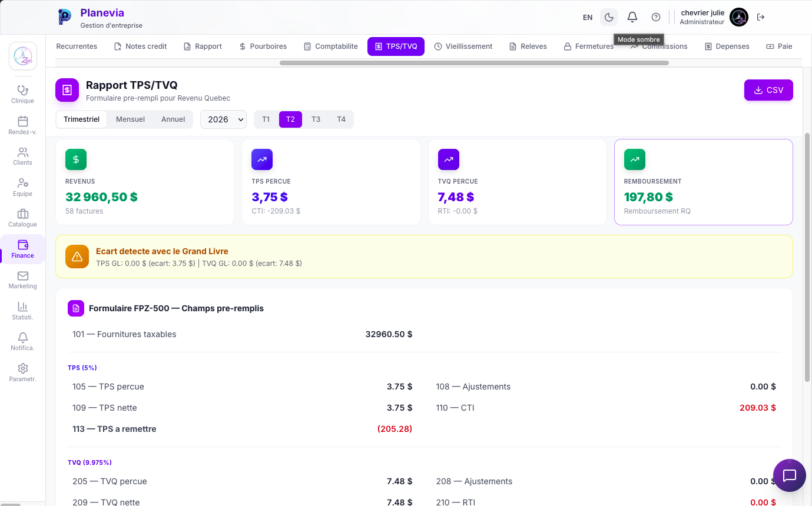The width and height of the screenshot is (812, 506).
Task: Click the horizontal tab bar scrollbar
Action: 474,62
